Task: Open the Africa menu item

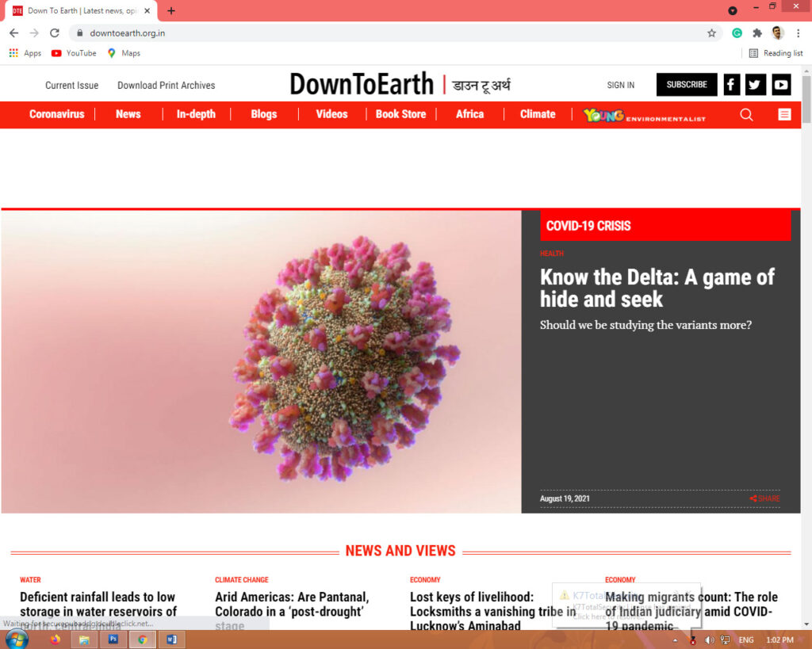Action: coord(469,114)
